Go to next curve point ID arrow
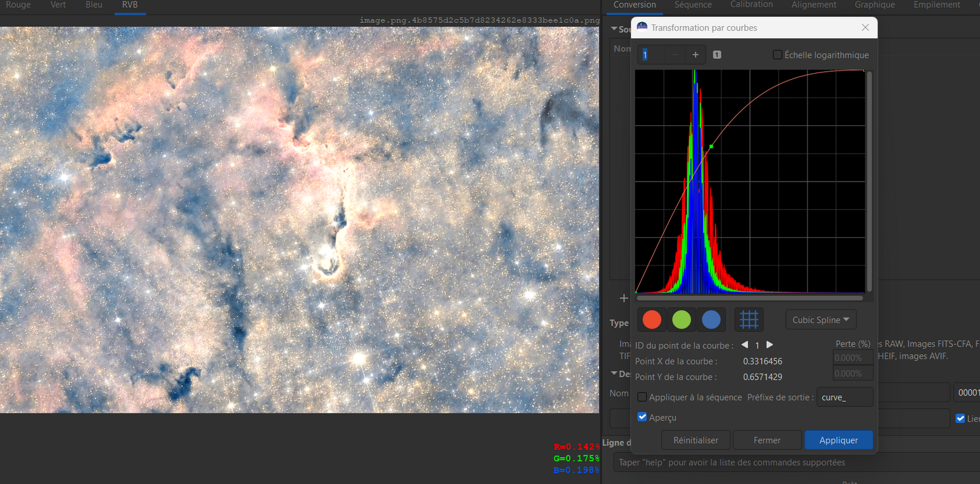Screen dimensions: 980x484 coord(770,345)
